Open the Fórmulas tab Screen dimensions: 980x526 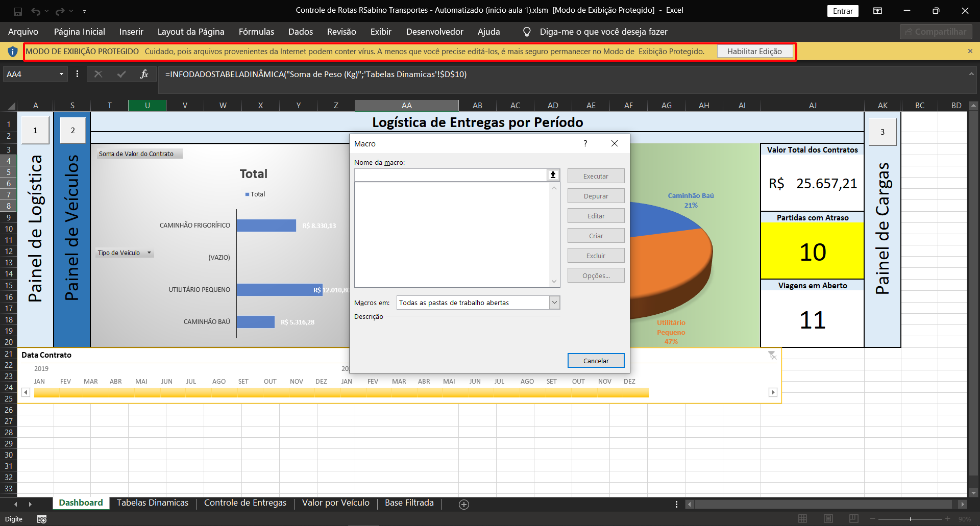(x=256, y=32)
